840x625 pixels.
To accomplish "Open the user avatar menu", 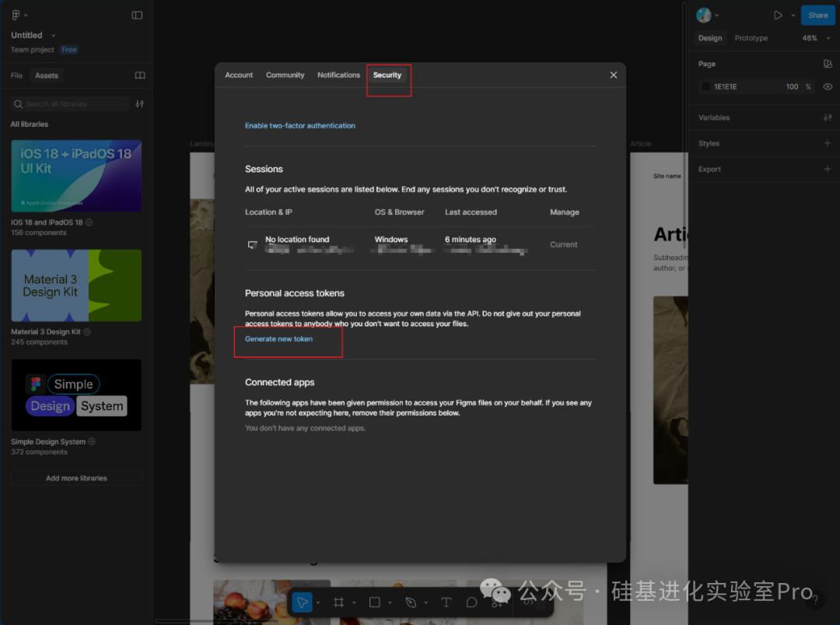I will click(x=703, y=15).
